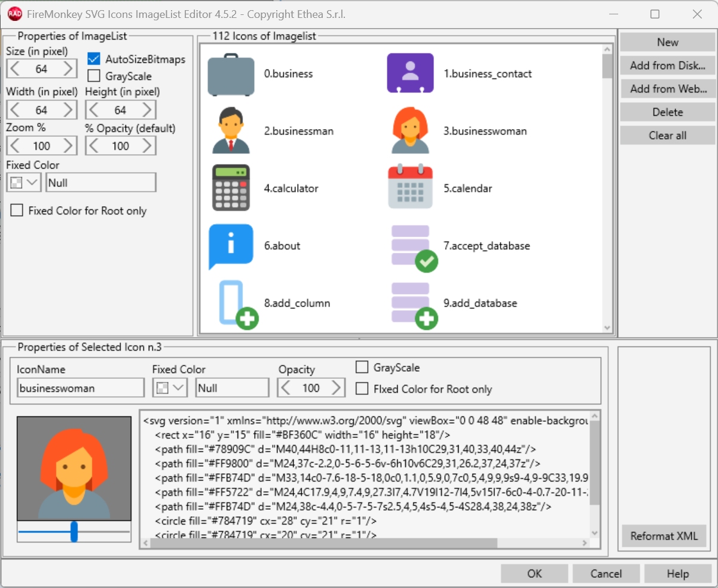This screenshot has width=718, height=588.
Task: Click the Reformat XML button
Action: [x=664, y=536]
